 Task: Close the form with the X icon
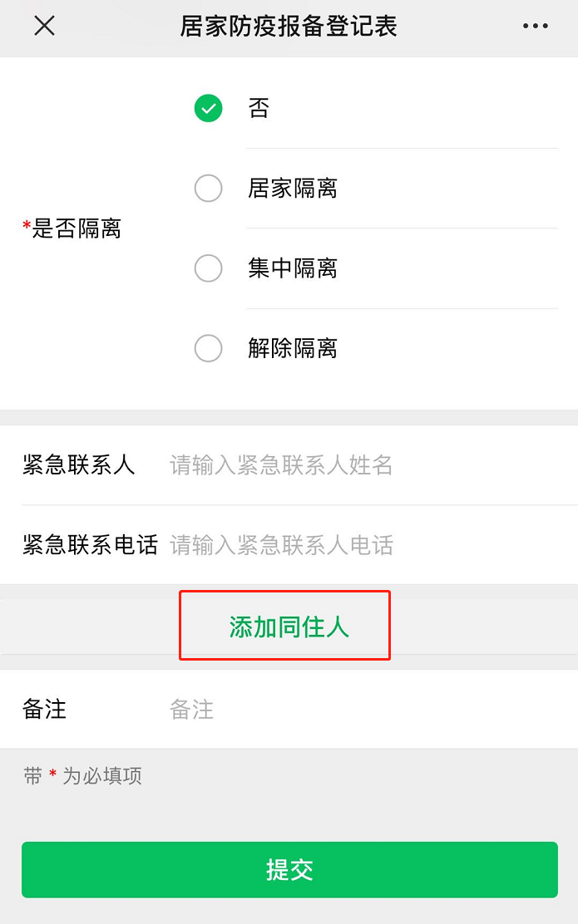click(x=44, y=27)
